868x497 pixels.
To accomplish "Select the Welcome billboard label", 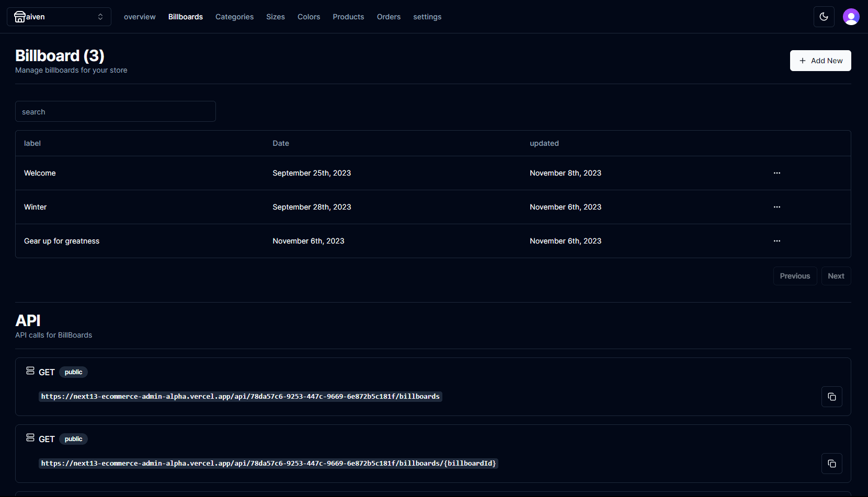I will click(40, 173).
